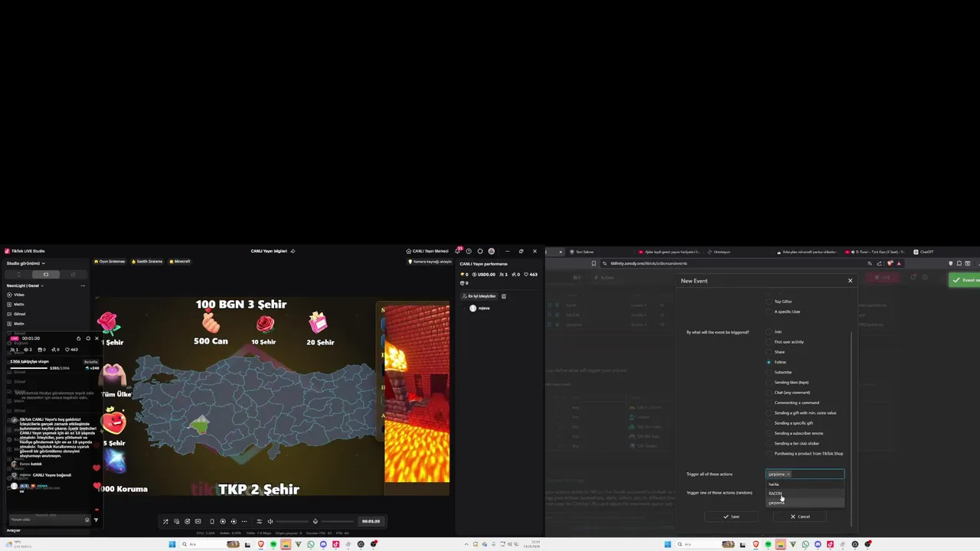Open the Saatlik Sıralama tab
The height and width of the screenshot is (551, 980).
pyautogui.click(x=147, y=262)
